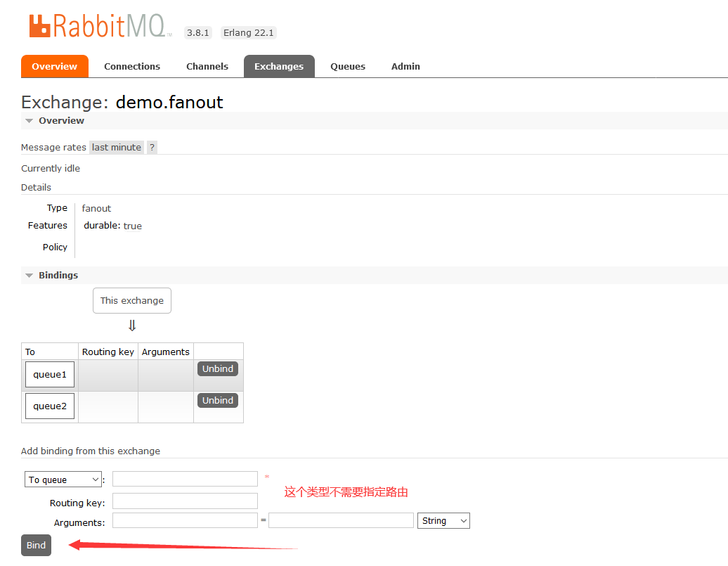
Task: Change the last minute message rates range
Action: click(117, 148)
